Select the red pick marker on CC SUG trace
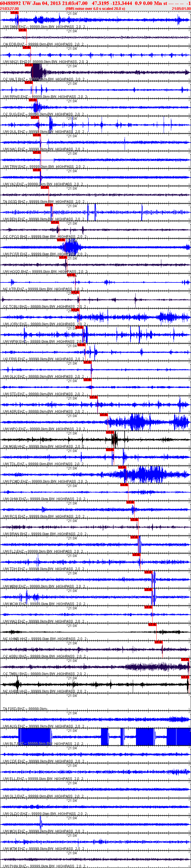 [x=33, y=100]
